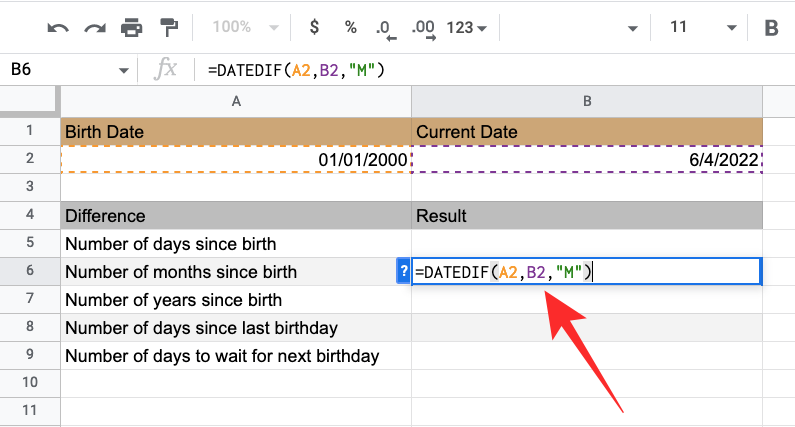This screenshot has height=427, width=795.
Task: Select row 6 header
Action: (x=30, y=271)
